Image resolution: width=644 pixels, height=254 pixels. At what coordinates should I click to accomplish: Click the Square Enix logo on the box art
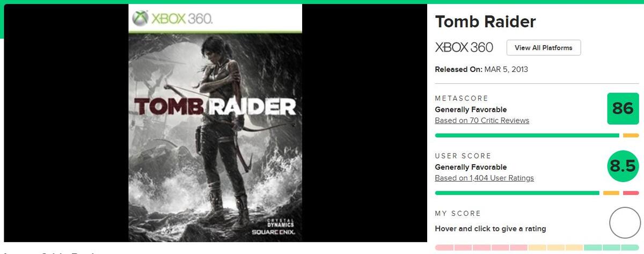click(x=273, y=231)
